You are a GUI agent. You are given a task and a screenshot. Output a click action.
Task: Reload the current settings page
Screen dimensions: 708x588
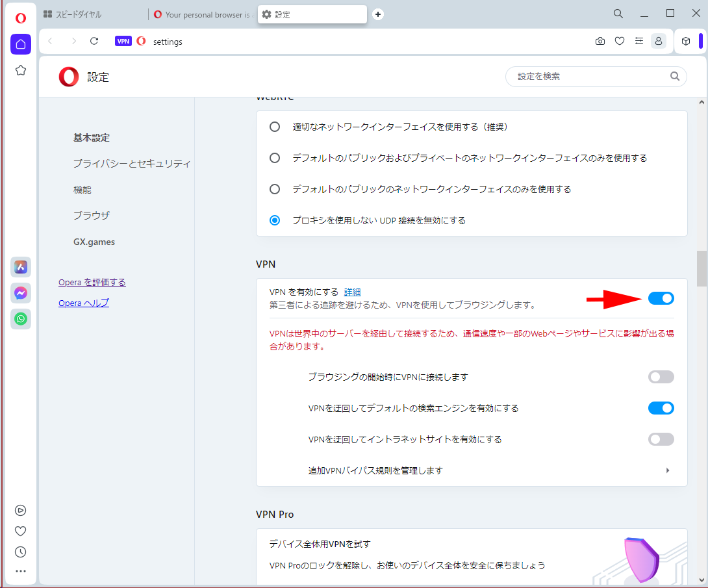(94, 41)
